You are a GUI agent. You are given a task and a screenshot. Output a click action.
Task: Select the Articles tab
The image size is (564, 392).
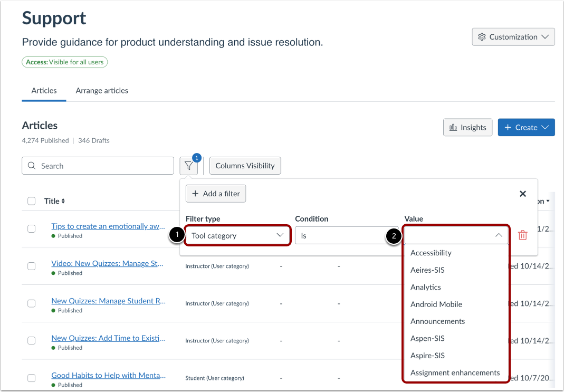point(43,90)
